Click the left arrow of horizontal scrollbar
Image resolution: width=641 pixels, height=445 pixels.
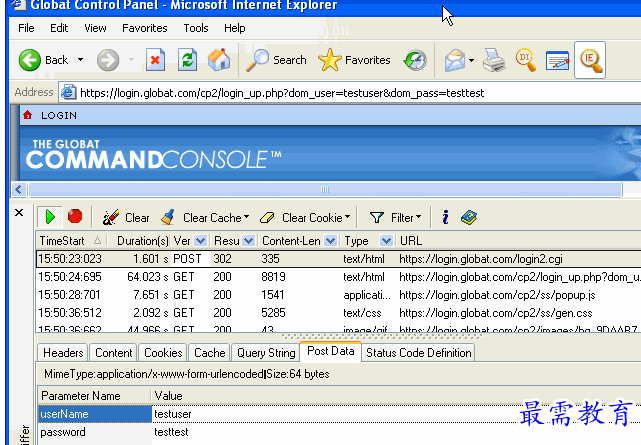coord(19,190)
